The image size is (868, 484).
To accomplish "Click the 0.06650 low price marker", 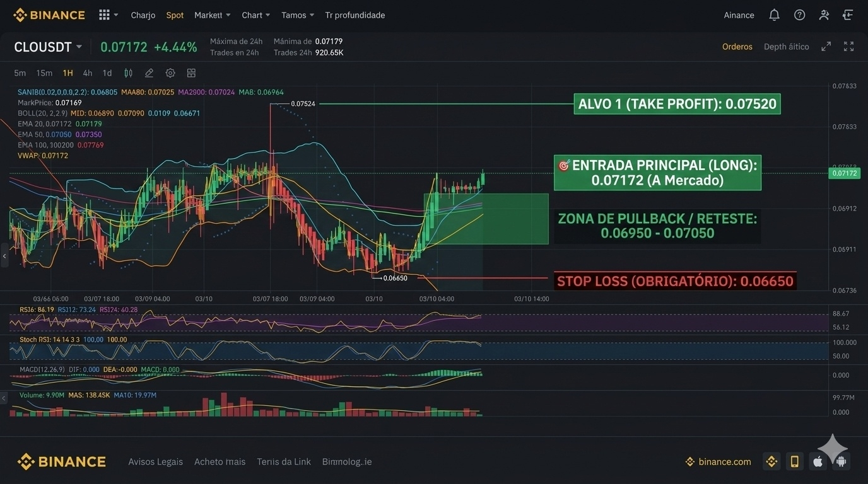I will coord(395,278).
